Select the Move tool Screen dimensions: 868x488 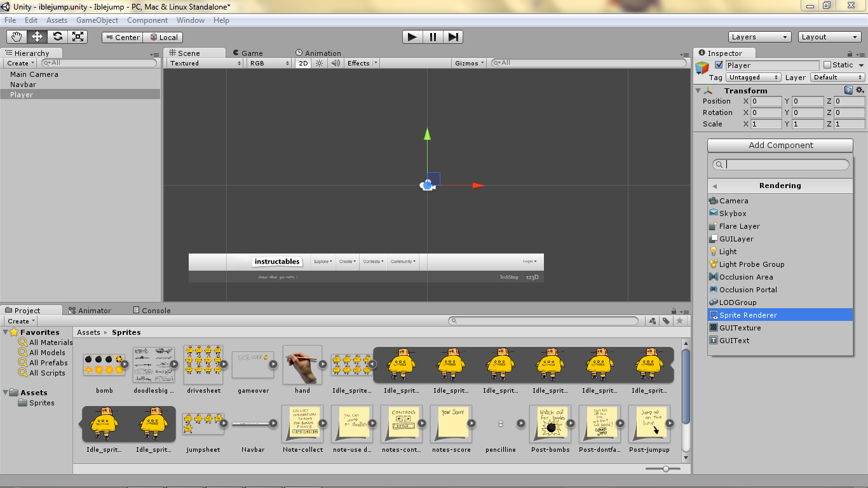click(x=37, y=36)
